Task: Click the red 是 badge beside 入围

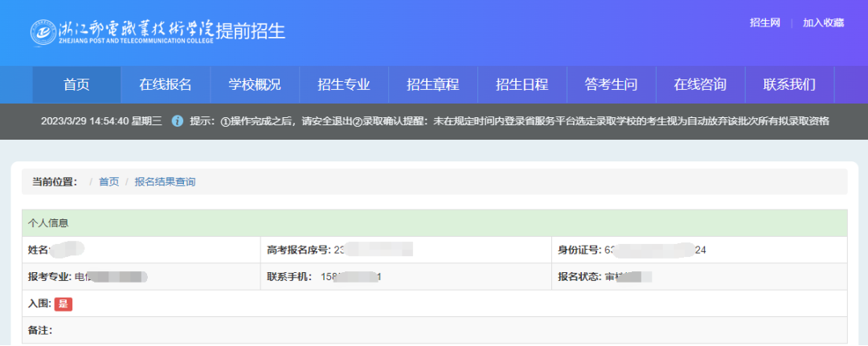Action: pos(63,304)
